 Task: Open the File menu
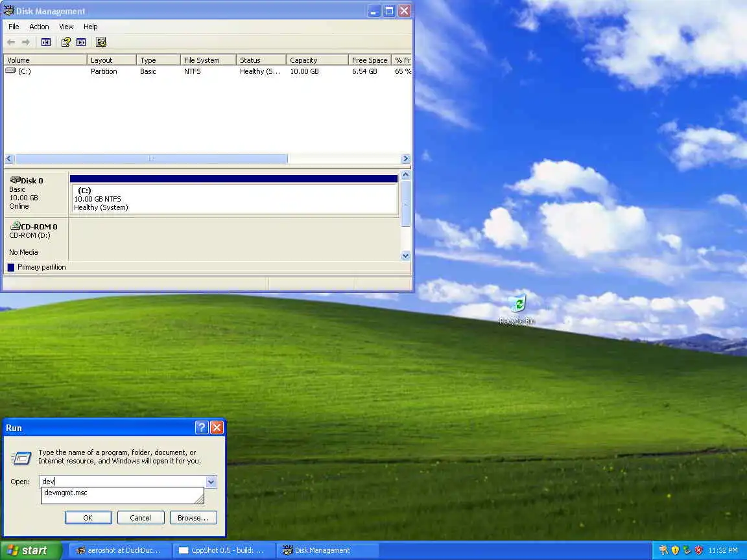(x=14, y=27)
